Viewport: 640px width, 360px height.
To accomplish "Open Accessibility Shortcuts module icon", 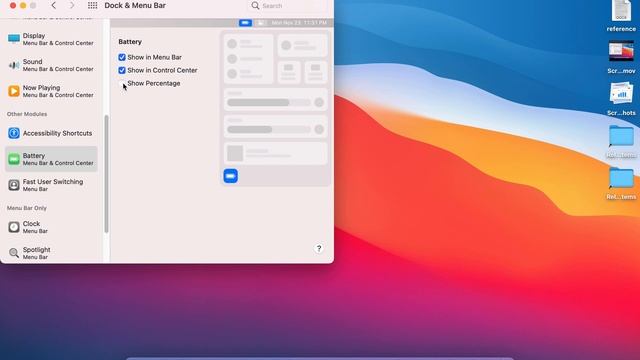I will click(14, 133).
